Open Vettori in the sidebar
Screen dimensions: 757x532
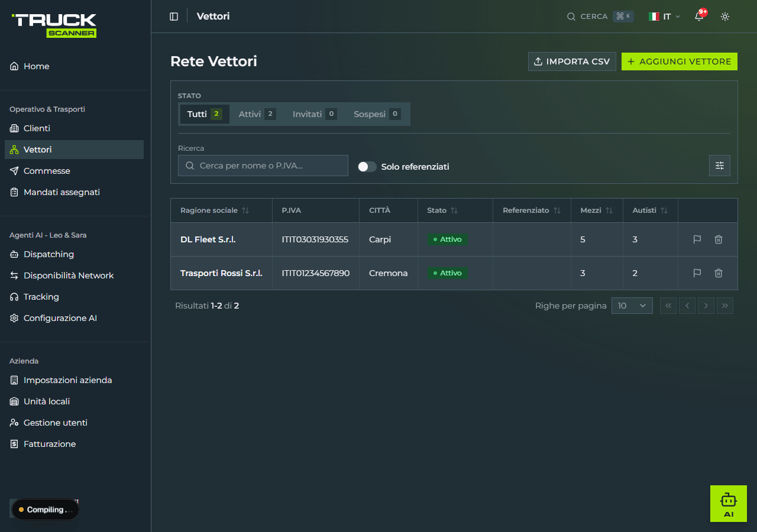click(74, 150)
